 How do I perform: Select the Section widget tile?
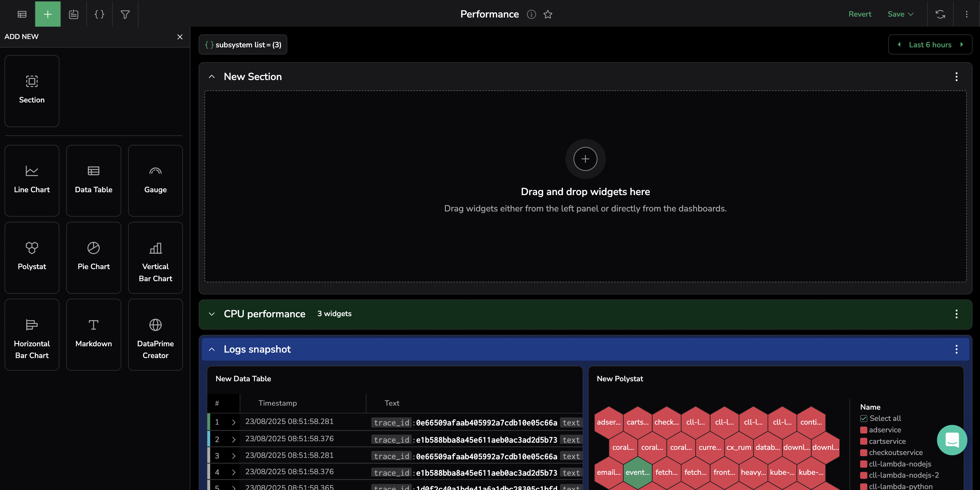click(32, 91)
